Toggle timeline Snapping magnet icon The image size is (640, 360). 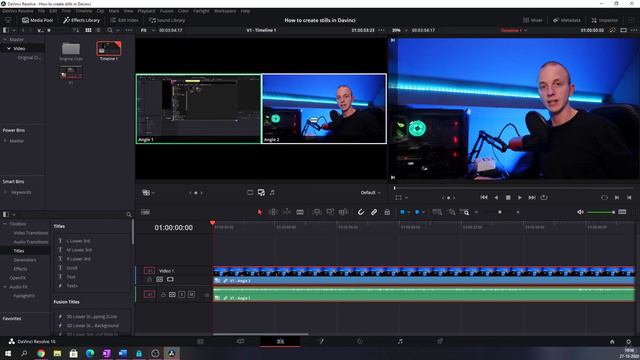(361, 212)
